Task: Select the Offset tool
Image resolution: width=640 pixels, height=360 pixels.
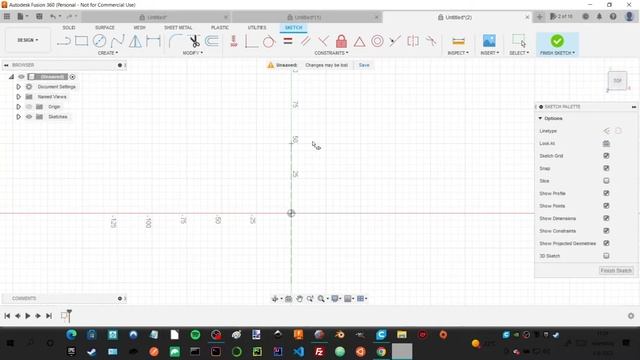Action: [x=212, y=41]
